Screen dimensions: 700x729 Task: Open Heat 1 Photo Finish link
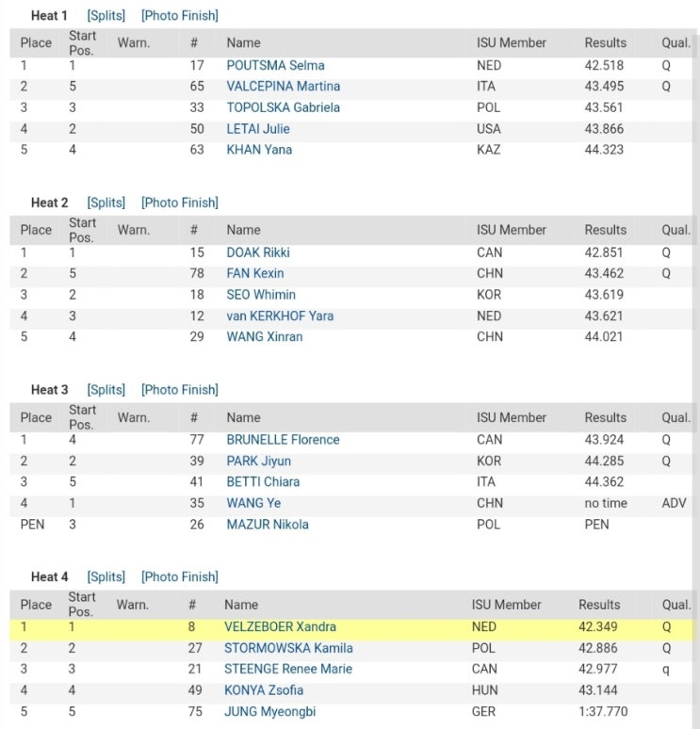(180, 16)
